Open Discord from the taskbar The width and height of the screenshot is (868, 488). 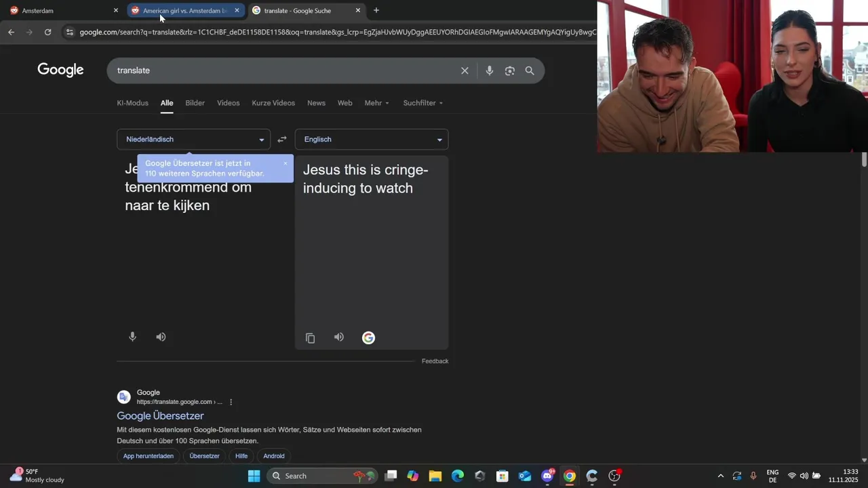coord(547,476)
